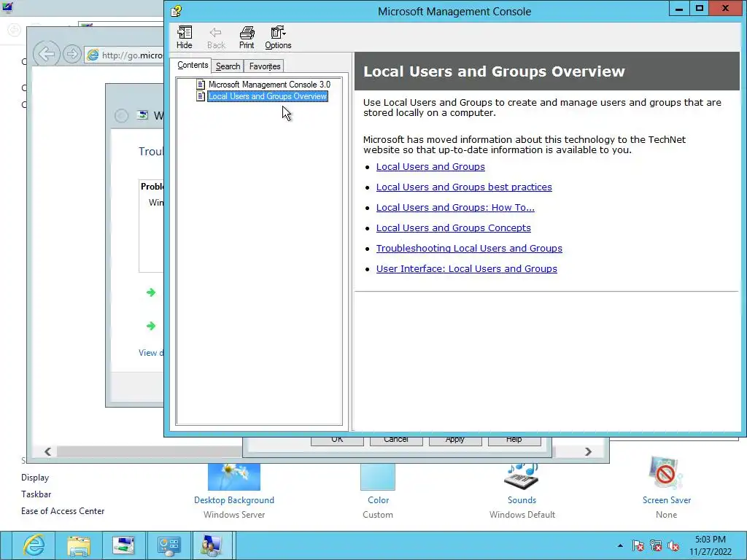Image resolution: width=747 pixels, height=560 pixels.
Task: Show hidden tray icons arrow
Action: [620, 545]
